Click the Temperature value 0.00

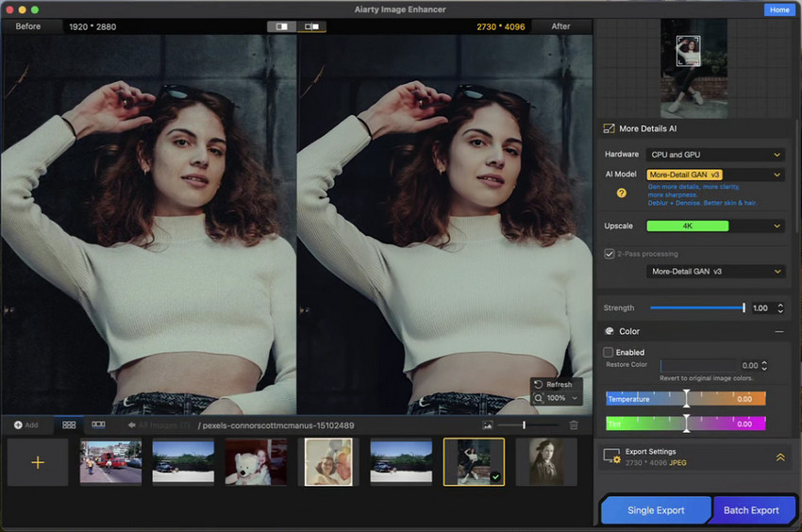click(x=744, y=399)
